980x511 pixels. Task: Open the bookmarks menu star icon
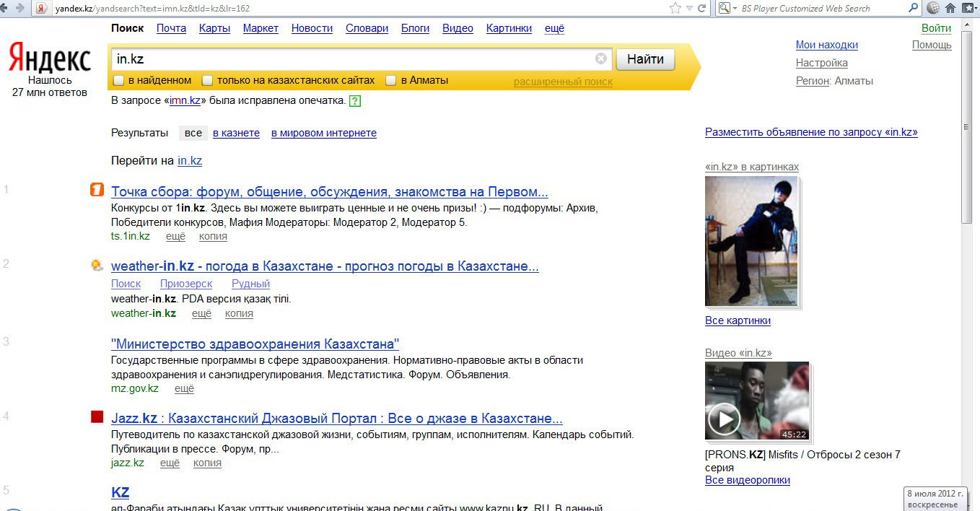click(x=969, y=9)
